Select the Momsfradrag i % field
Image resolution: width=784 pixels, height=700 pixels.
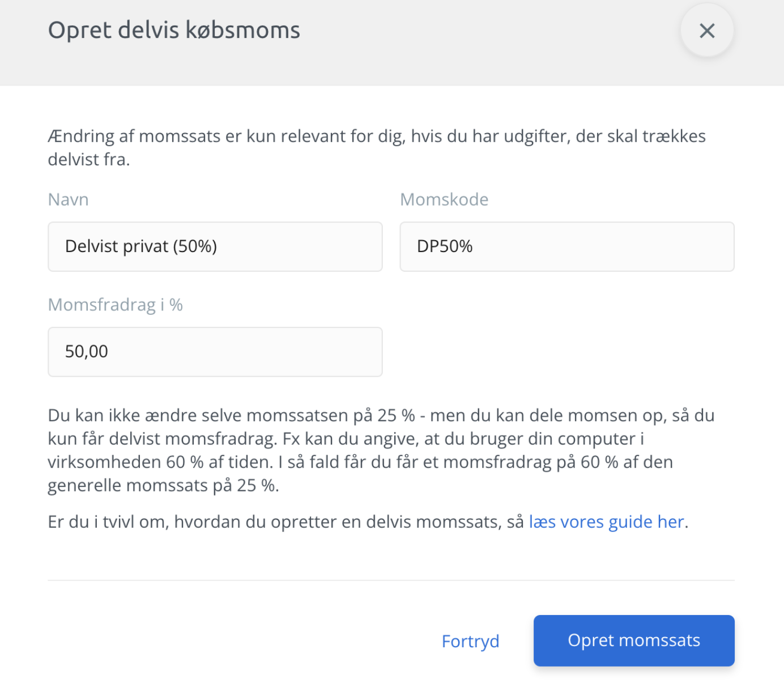[x=215, y=352]
